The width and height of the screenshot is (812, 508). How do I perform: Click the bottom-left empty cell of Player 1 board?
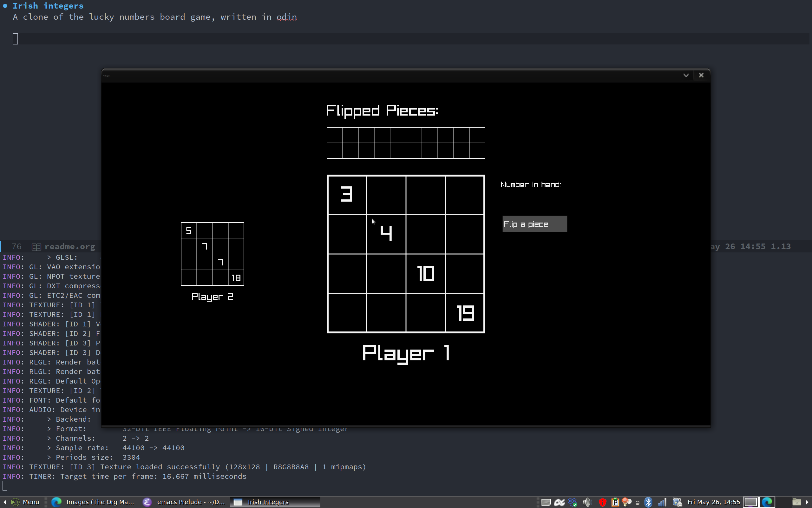[347, 313]
